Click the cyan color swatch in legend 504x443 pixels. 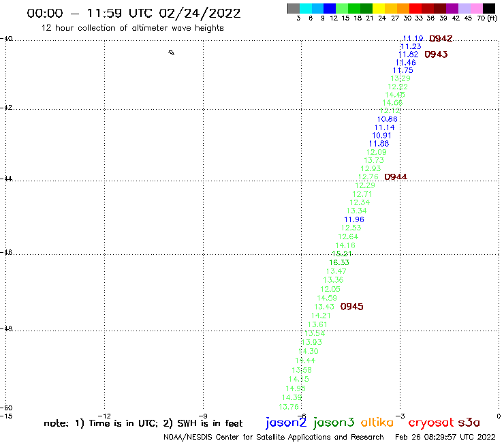[306, 8]
